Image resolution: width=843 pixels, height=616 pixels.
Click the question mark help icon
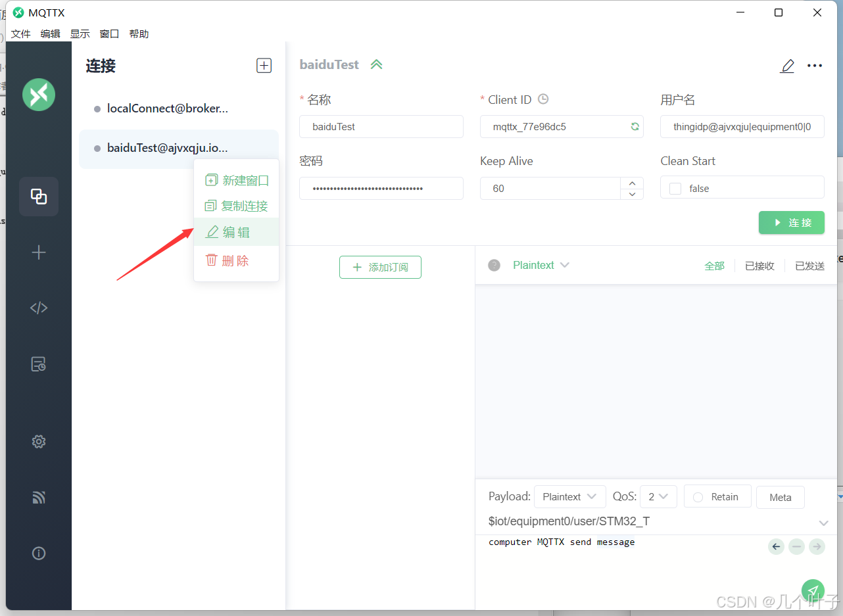tap(494, 265)
